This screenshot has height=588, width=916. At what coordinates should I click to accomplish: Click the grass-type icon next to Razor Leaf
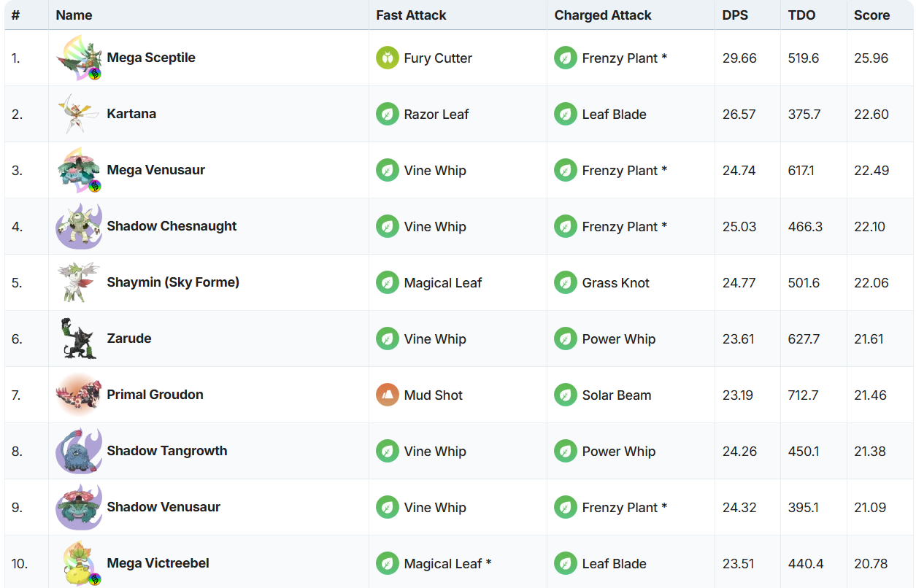(388, 115)
